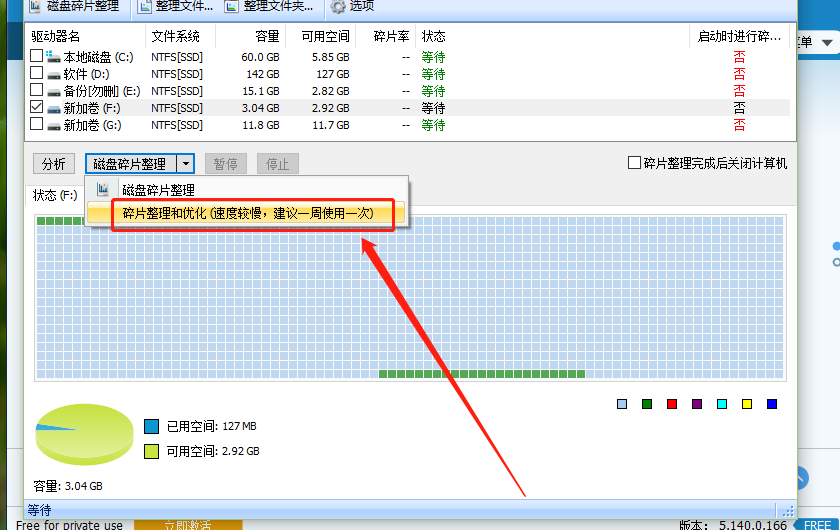
Task: Click the 可用空间: 2.92 GB text
Action: point(213,451)
